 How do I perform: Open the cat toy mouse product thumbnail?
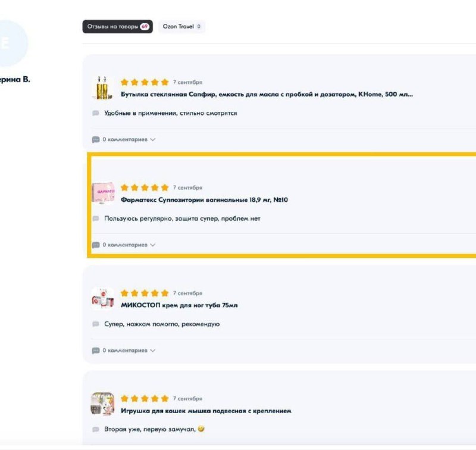(102, 404)
